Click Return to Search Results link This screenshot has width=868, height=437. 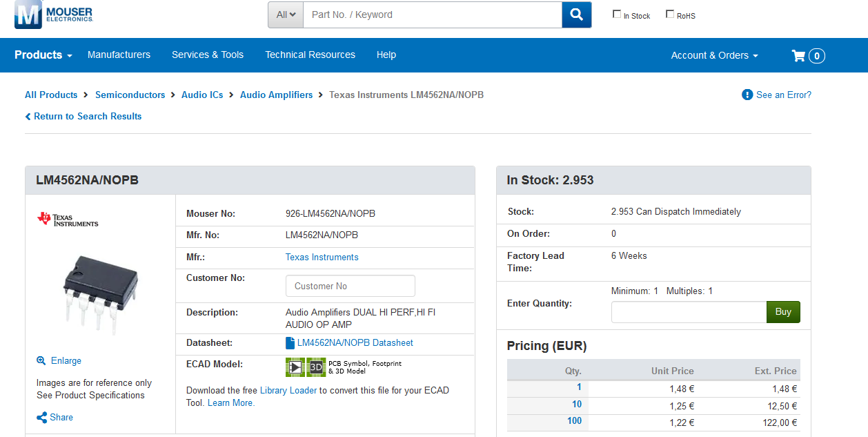[x=88, y=116]
